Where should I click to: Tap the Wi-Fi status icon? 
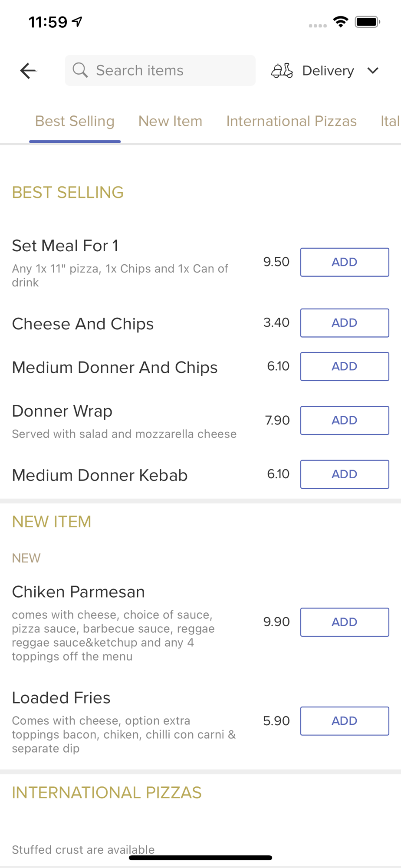341,22
